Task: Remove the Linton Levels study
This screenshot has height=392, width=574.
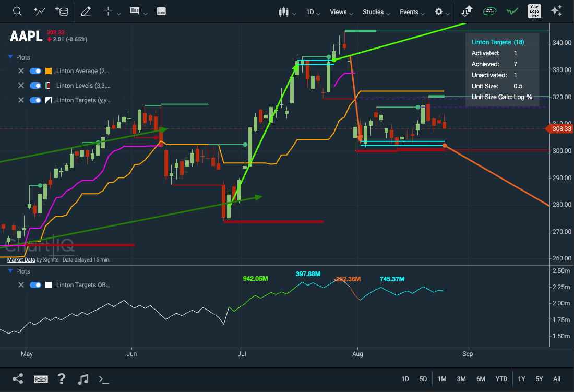Action: click(21, 86)
